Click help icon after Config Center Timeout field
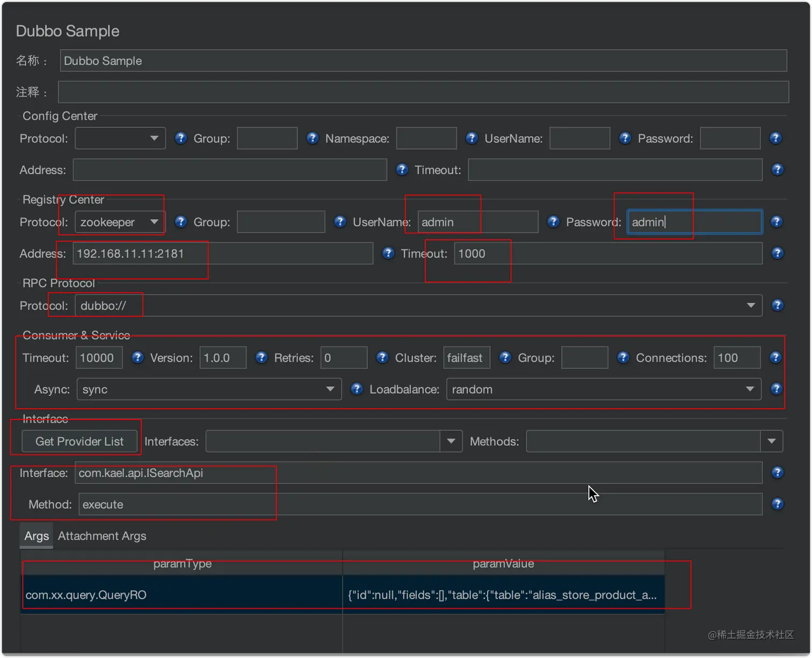 tap(777, 170)
